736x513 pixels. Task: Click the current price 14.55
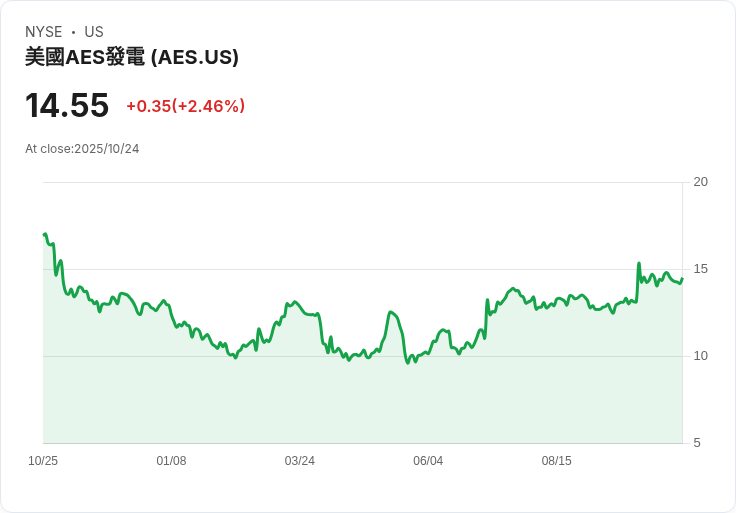pos(67,106)
